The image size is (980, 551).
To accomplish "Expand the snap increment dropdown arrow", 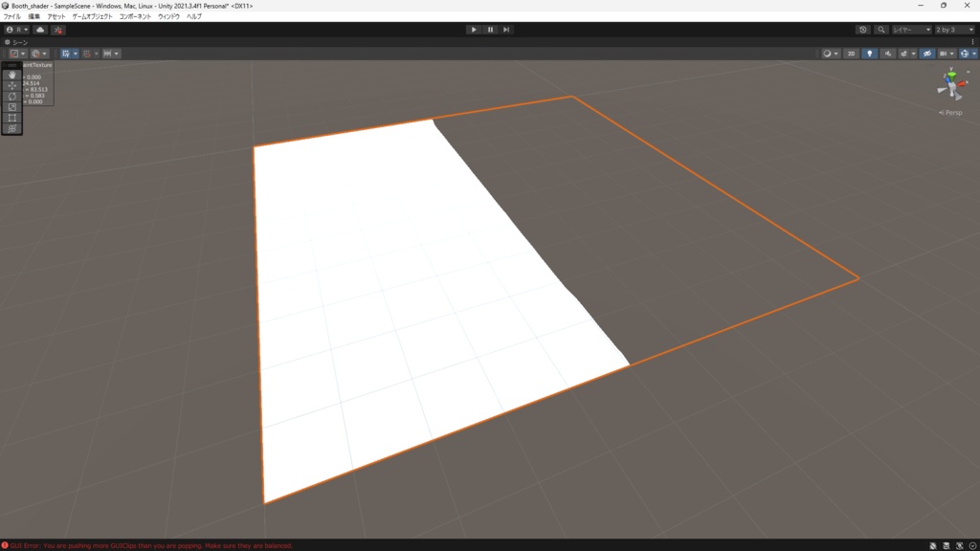I will (116, 54).
